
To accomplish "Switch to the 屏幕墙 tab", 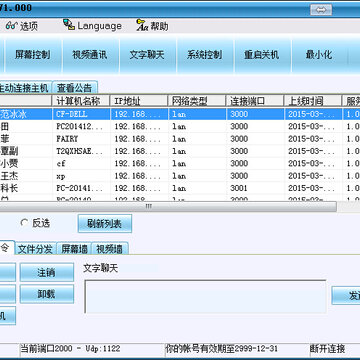I will 74,249.
